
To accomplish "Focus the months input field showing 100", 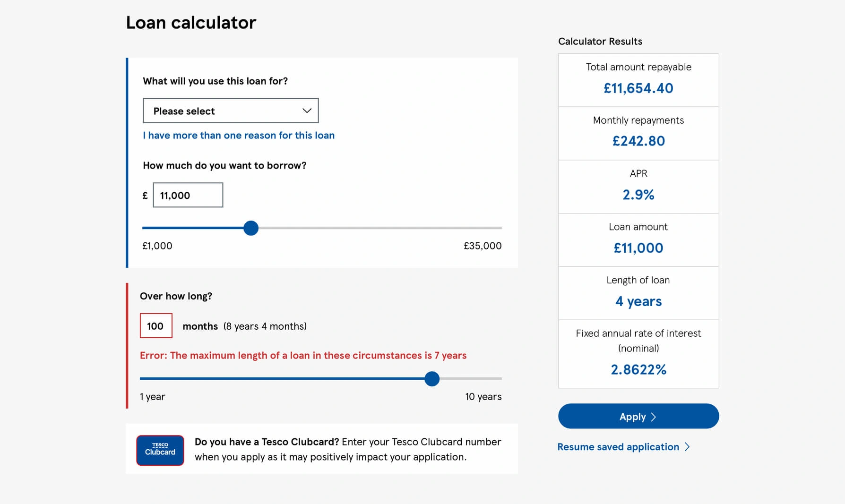I will coord(156,325).
